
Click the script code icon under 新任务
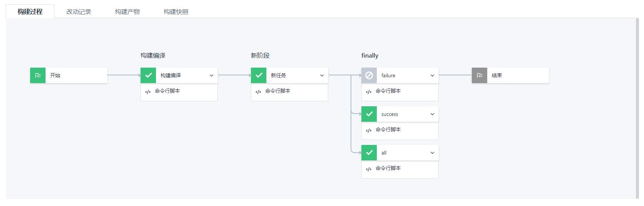(x=258, y=92)
